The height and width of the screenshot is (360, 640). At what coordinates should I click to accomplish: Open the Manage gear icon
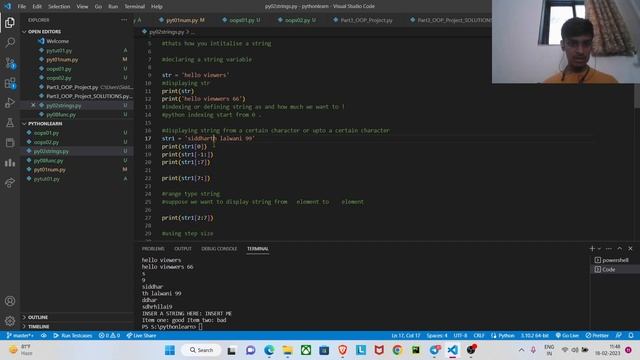tap(10, 321)
